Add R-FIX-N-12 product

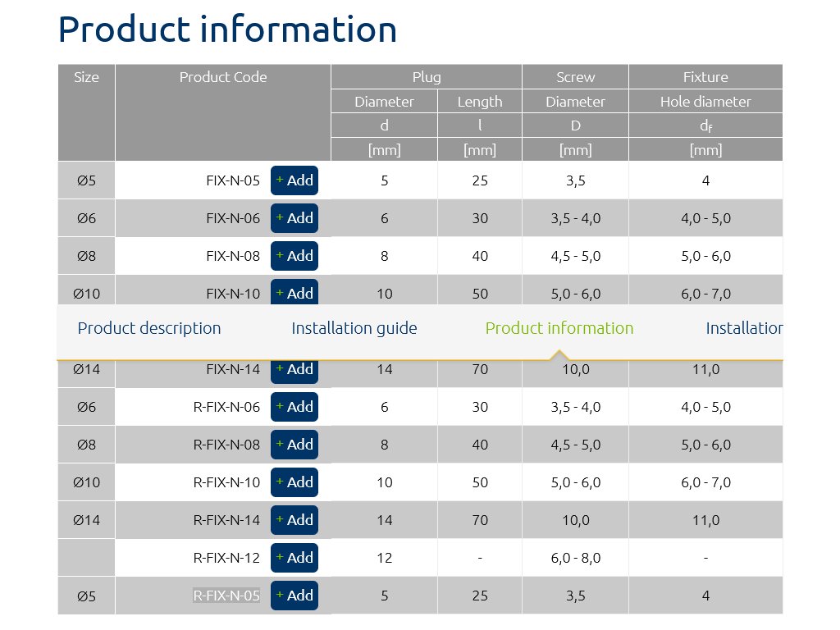point(294,558)
